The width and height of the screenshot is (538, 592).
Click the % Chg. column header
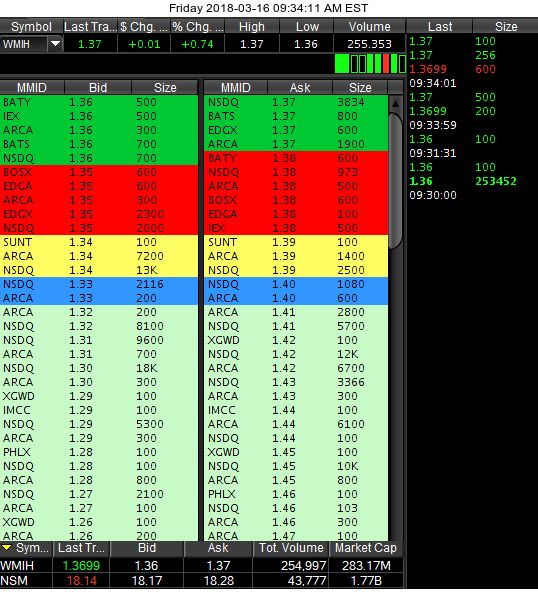click(x=198, y=27)
